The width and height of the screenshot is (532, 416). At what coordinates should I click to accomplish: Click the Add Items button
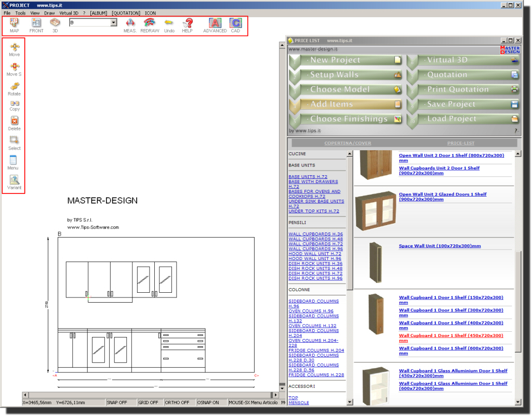click(345, 104)
